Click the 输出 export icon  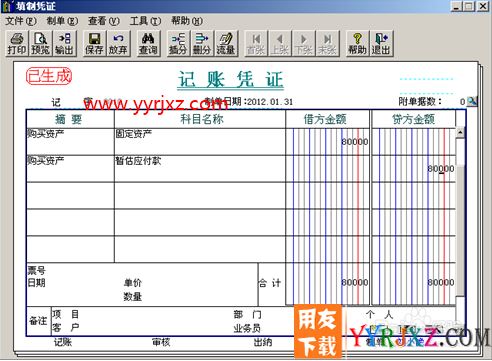64,44
